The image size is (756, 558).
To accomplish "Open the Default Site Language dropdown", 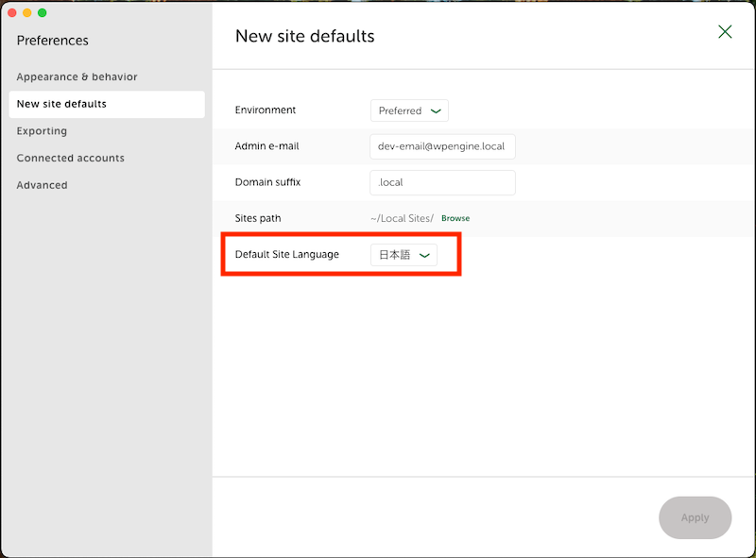I will click(x=403, y=255).
